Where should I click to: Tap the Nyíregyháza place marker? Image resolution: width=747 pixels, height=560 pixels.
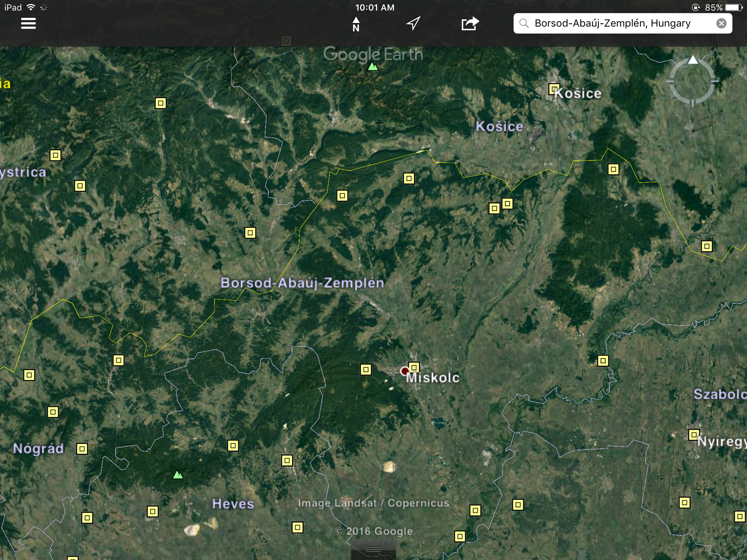tap(693, 435)
